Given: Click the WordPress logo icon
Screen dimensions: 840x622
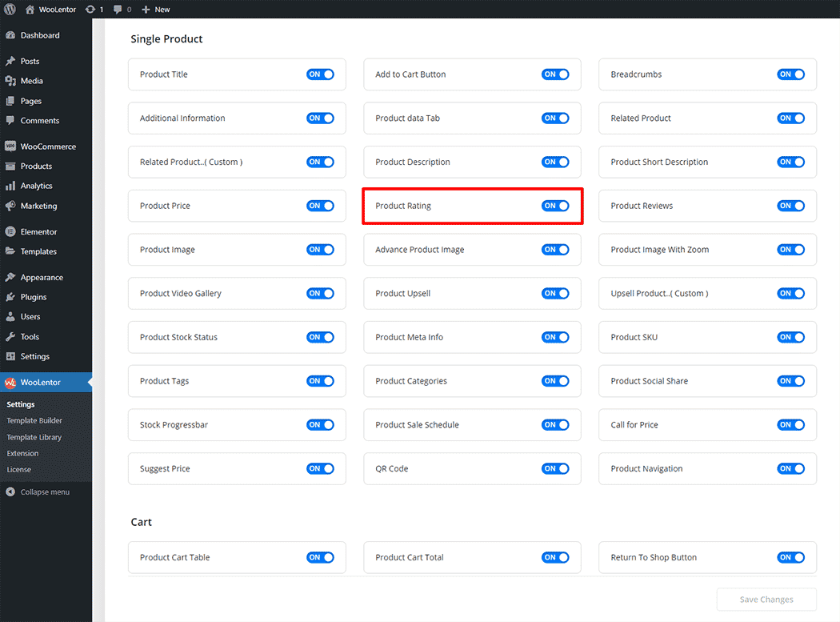Looking at the screenshot, I should tap(10, 10).
